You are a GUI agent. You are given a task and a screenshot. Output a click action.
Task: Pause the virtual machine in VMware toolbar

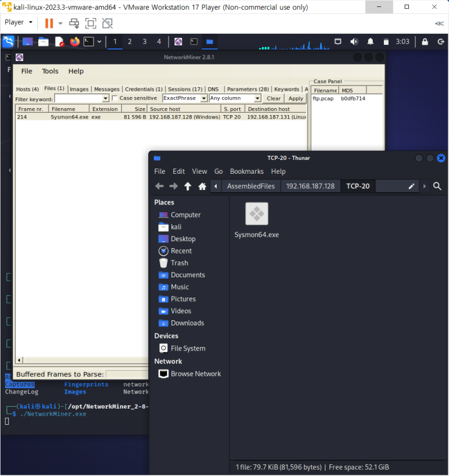click(49, 23)
